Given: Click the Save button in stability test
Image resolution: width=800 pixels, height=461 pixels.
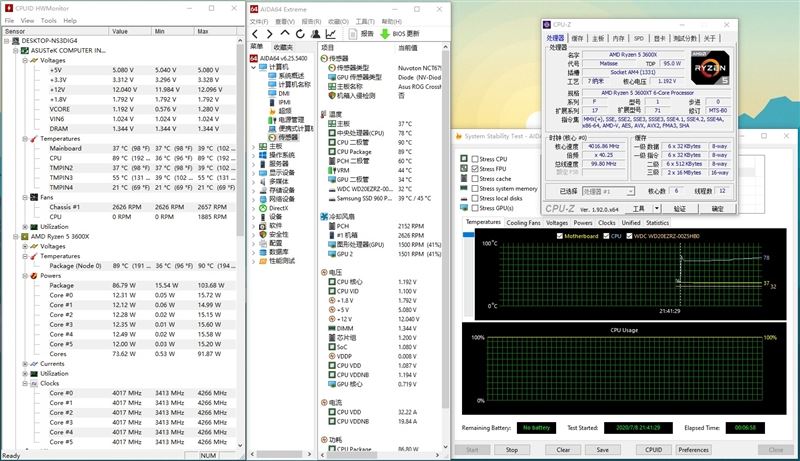Looking at the screenshot, I should click(603, 450).
